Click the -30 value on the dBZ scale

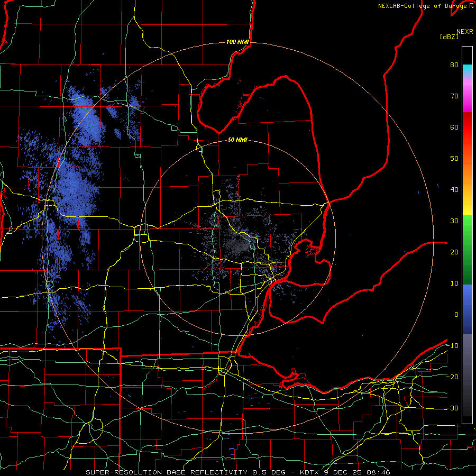(452, 408)
